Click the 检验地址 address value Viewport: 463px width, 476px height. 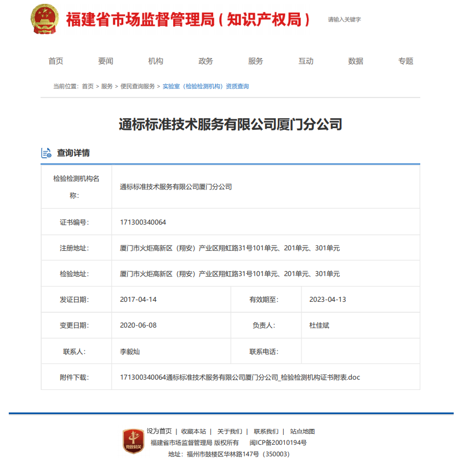230,274
